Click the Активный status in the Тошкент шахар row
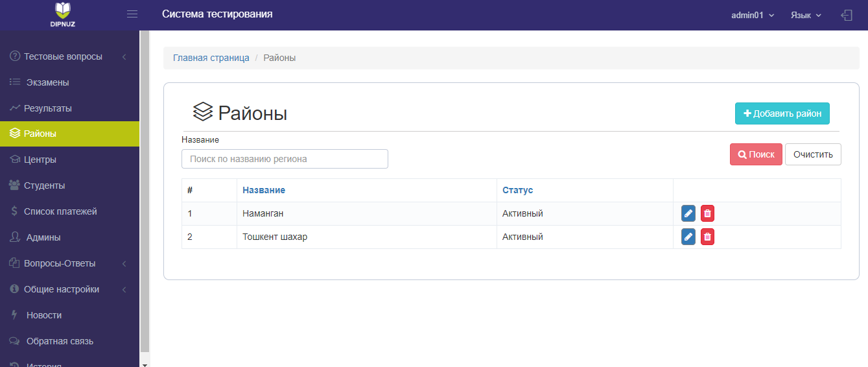Screen dimensions: 868x367 pos(522,237)
